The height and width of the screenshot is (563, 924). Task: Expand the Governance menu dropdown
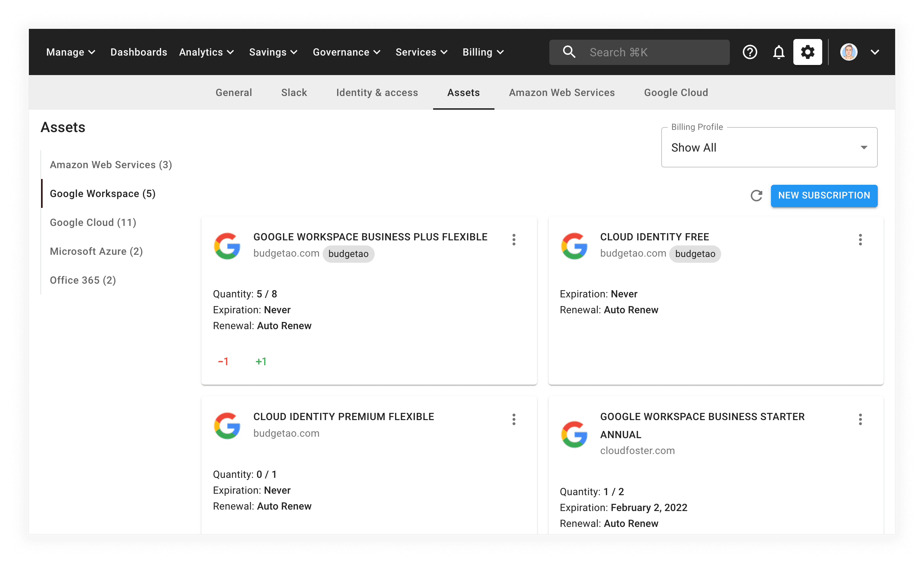(346, 52)
